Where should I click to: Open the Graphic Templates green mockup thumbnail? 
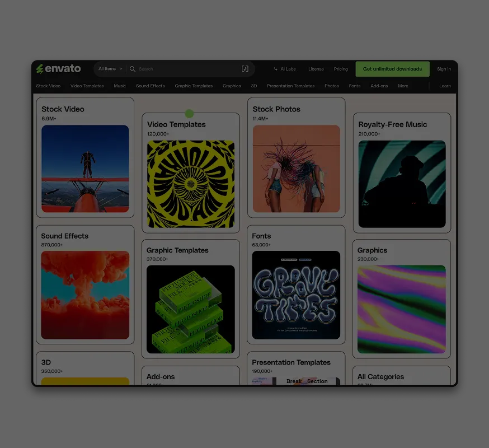[191, 309]
